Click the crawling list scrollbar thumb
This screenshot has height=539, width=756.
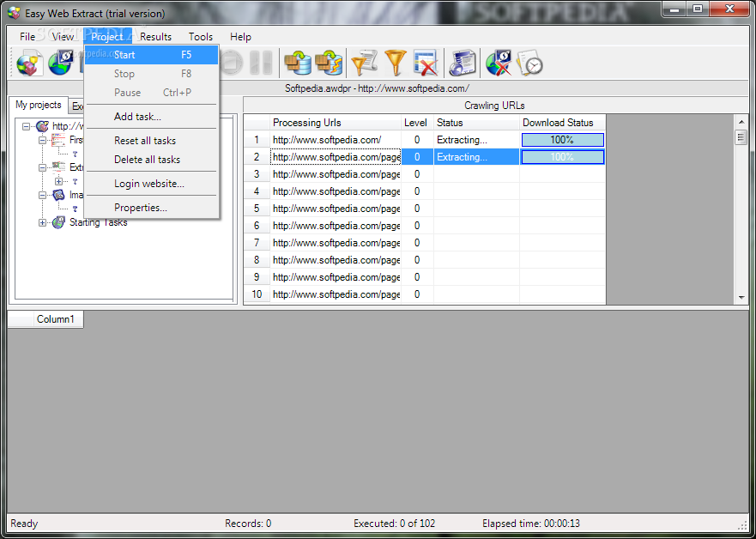(x=741, y=137)
